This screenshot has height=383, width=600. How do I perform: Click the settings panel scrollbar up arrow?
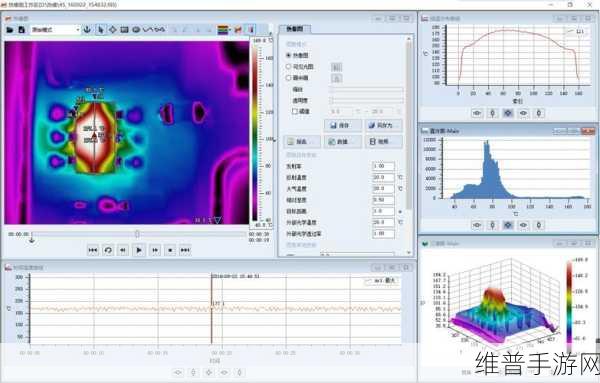[x=409, y=39]
